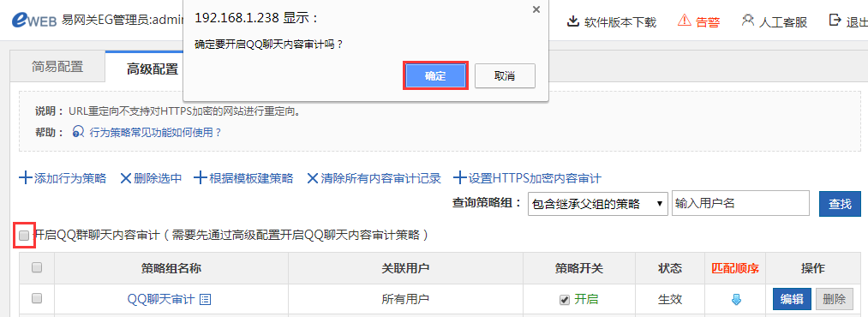This screenshot has height=317, width=868.
Task: Open 告警 alerts
Action: 708,22
